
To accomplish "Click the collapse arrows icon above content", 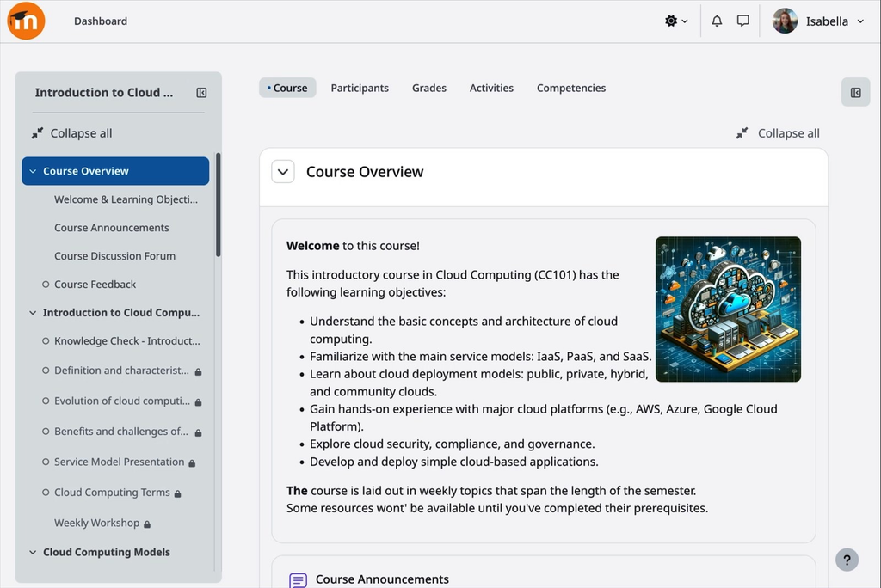I will point(742,133).
